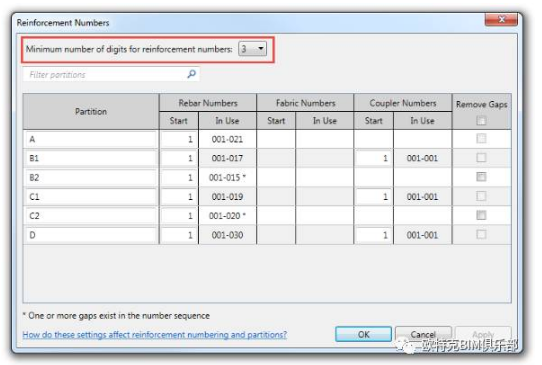Click Coupler Start field for partition B1
This screenshot has width=542, height=365.
click(x=374, y=158)
